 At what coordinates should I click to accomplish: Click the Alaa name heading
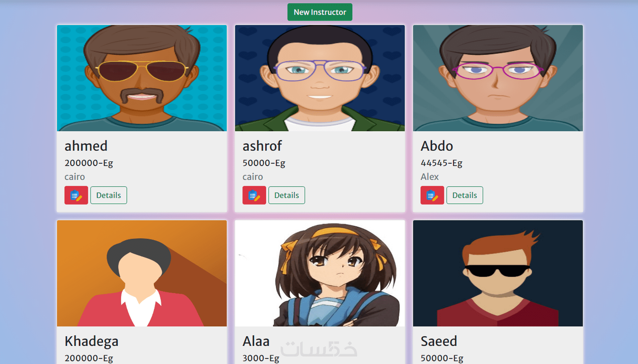[256, 341]
